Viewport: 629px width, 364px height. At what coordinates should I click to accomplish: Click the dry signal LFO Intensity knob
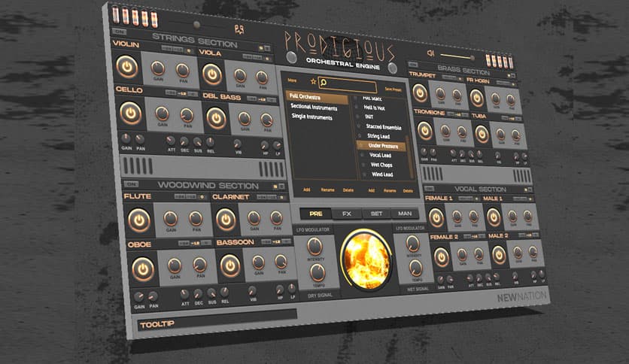click(314, 246)
